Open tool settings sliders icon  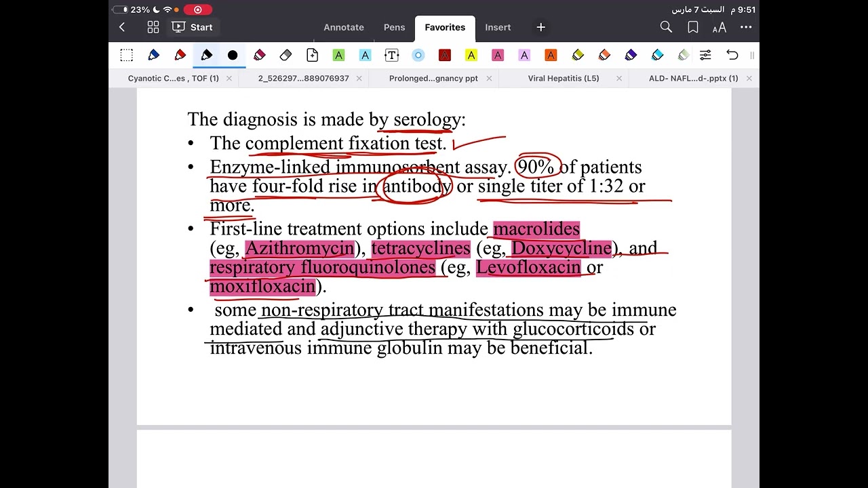[x=705, y=55]
